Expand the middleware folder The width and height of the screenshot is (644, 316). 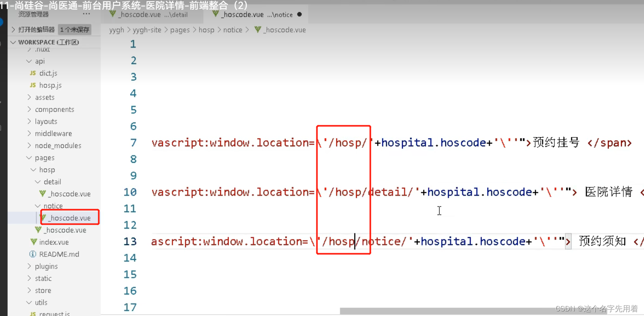coord(29,133)
